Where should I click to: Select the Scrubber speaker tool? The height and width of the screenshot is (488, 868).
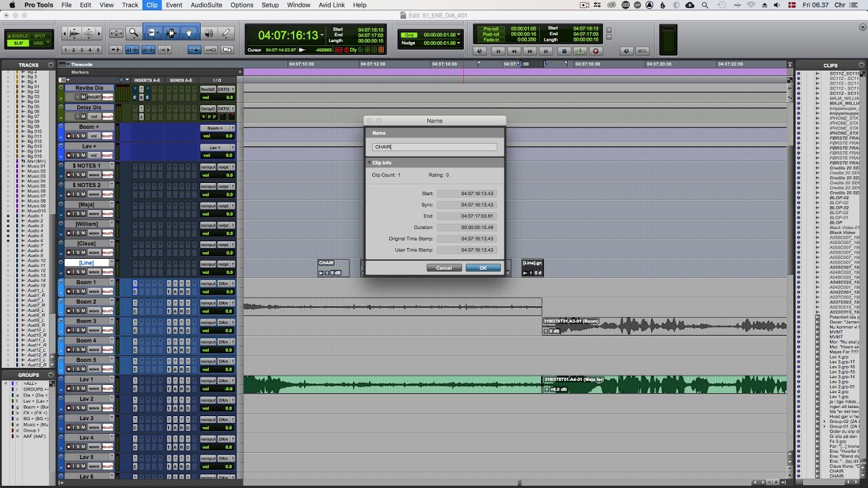[x=209, y=33]
